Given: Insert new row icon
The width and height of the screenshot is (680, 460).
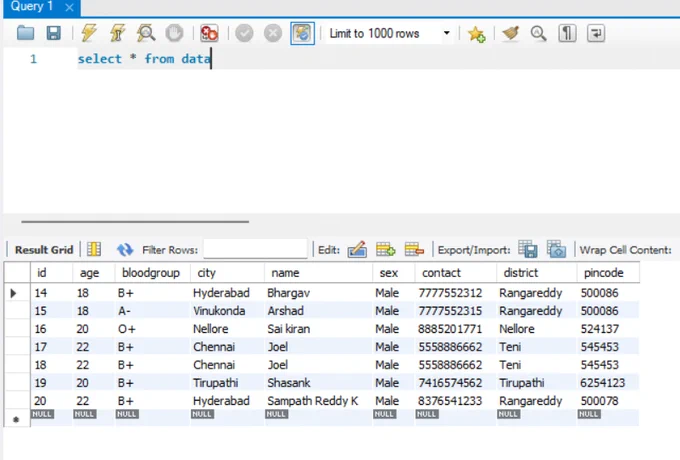Looking at the screenshot, I should tap(385, 249).
